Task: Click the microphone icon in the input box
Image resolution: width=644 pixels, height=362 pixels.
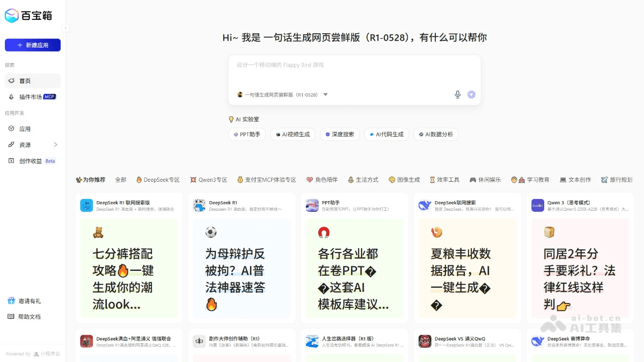Action: tap(457, 94)
